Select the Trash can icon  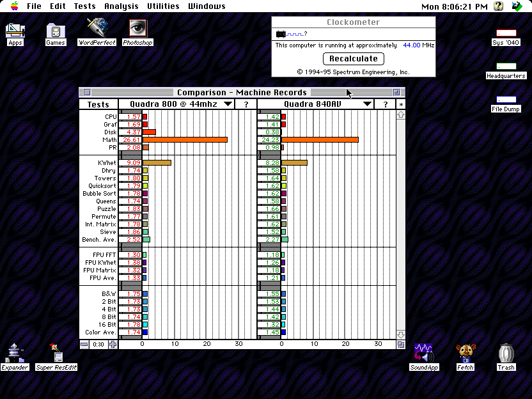click(506, 353)
